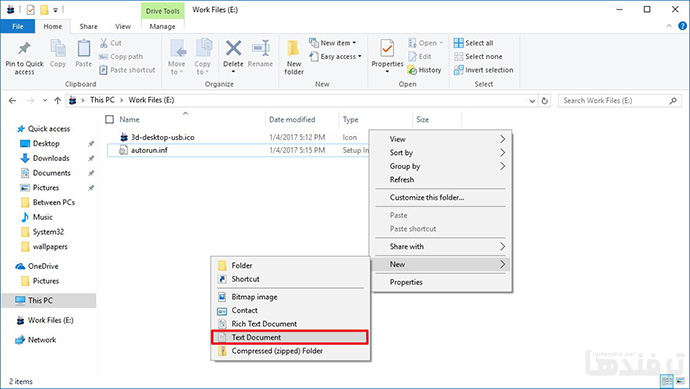
Task: Toggle the Pictures quick access pin
Action: [x=91, y=188]
